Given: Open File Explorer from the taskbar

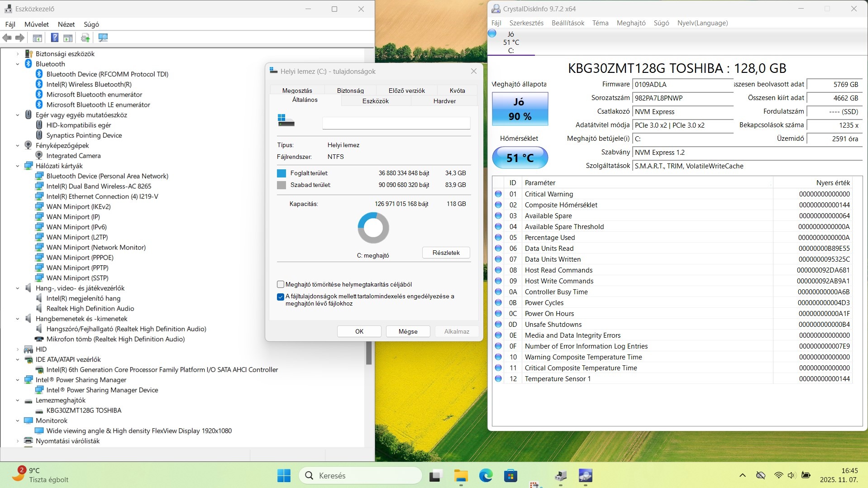Looking at the screenshot, I should pos(461,476).
